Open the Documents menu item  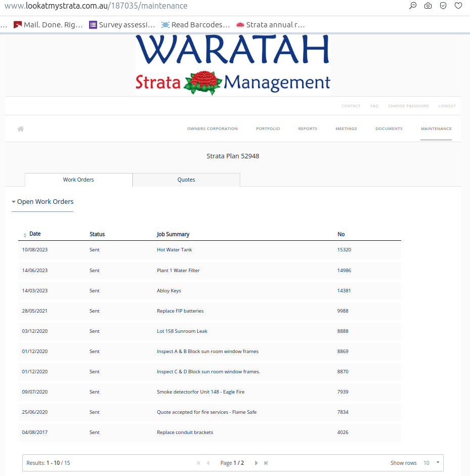pyautogui.click(x=389, y=129)
